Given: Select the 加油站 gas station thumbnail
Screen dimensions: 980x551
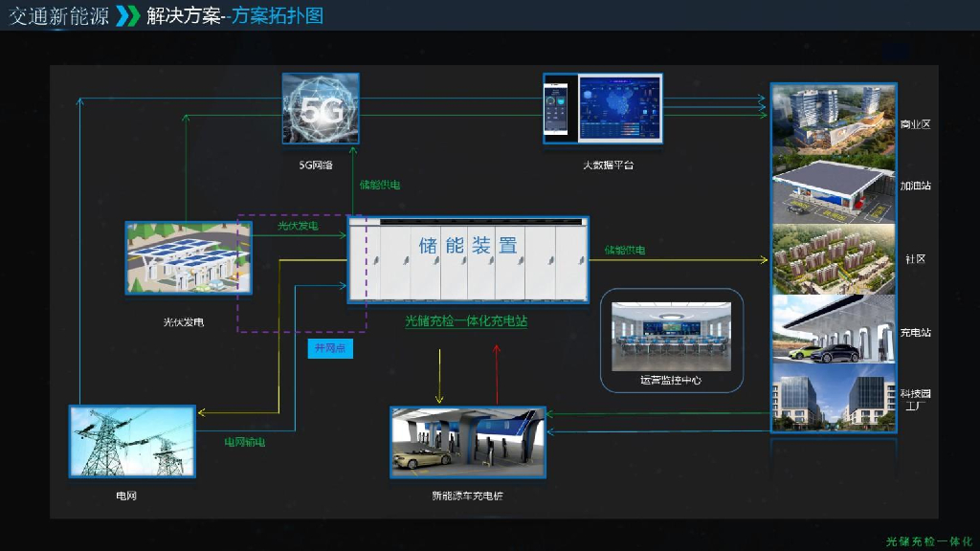Looking at the screenshot, I should pyautogui.click(x=829, y=188).
